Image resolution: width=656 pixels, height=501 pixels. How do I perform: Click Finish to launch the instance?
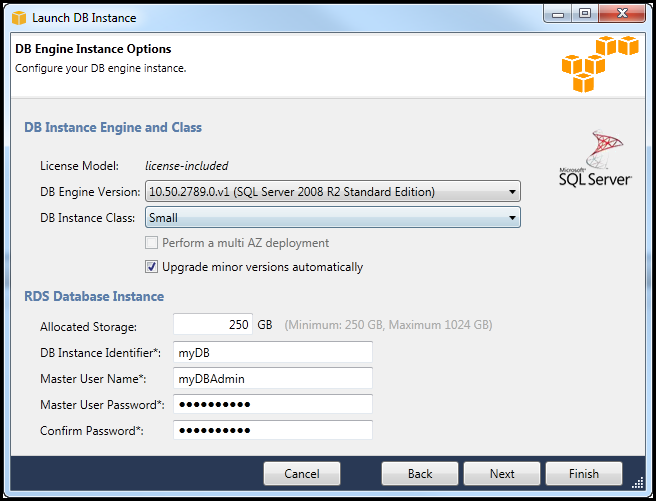(584, 474)
